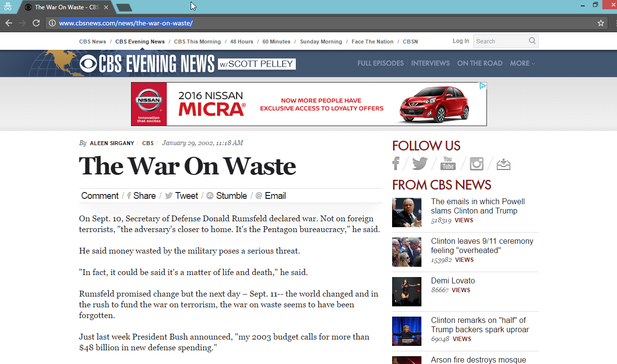The width and height of the screenshot is (617, 364).
Task: Submit the search with the magnifier icon
Action: tap(532, 41)
